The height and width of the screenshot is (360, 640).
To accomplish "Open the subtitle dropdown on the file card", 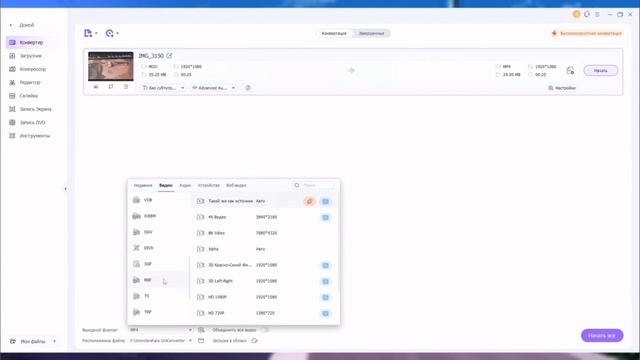I will tap(163, 88).
